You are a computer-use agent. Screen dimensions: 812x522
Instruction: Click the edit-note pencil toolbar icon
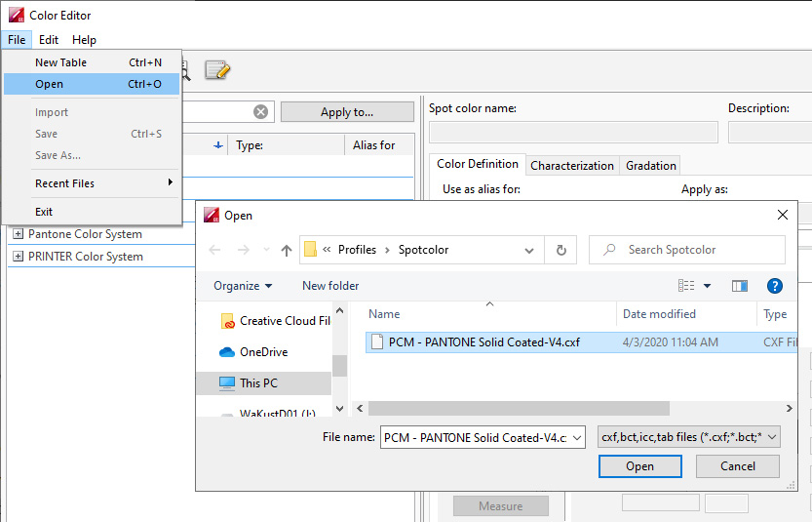point(217,70)
